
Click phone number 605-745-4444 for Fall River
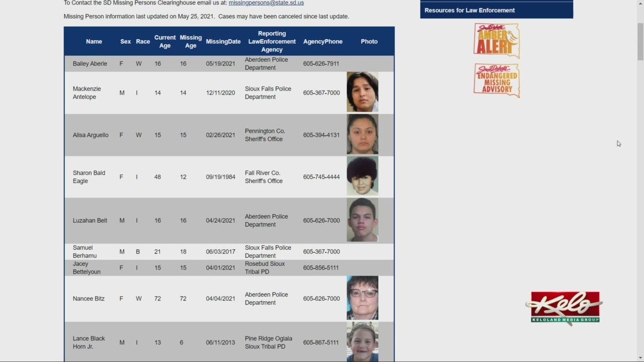[x=321, y=177]
